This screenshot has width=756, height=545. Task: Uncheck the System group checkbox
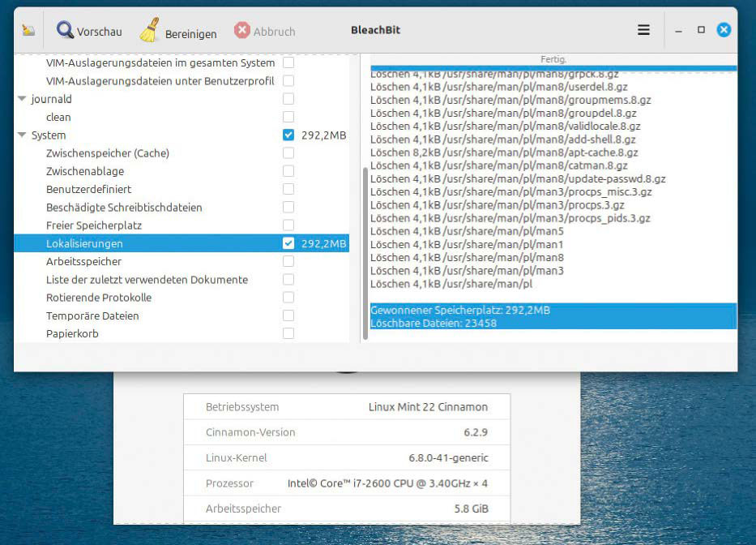(288, 135)
